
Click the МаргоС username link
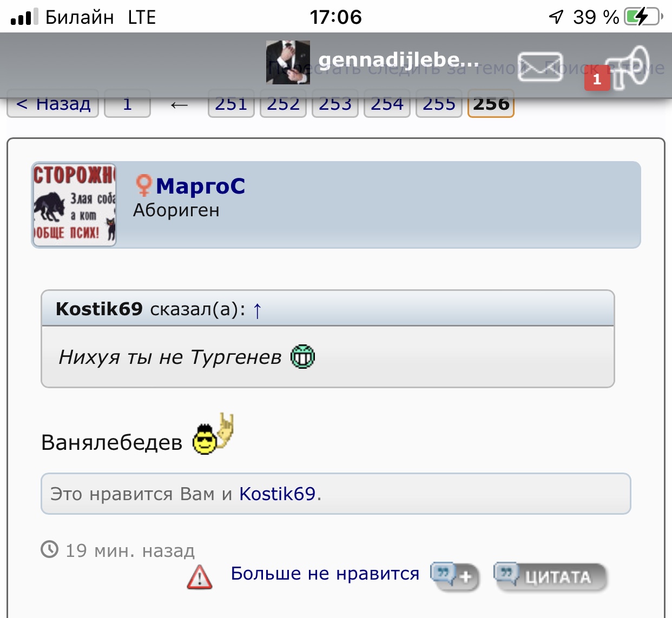[x=200, y=185]
